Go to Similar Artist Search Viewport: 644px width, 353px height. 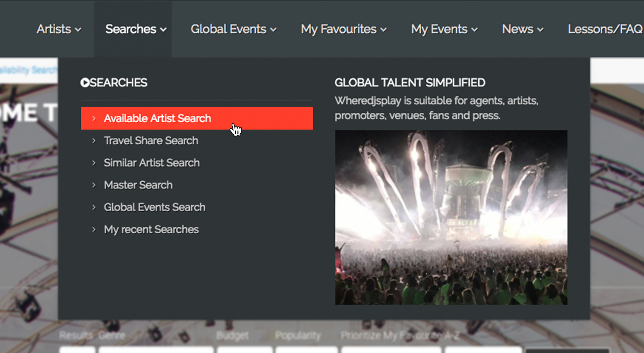152,163
